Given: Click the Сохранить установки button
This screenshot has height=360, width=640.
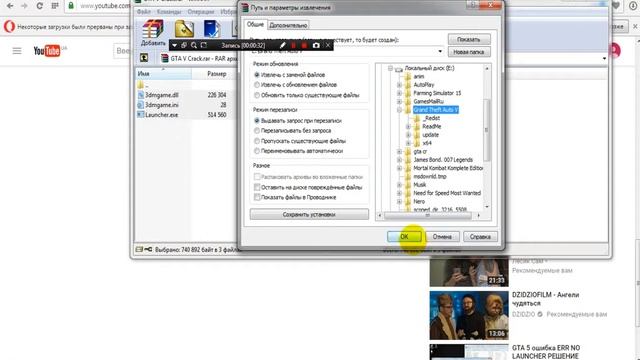Looking at the screenshot, I should (309, 214).
